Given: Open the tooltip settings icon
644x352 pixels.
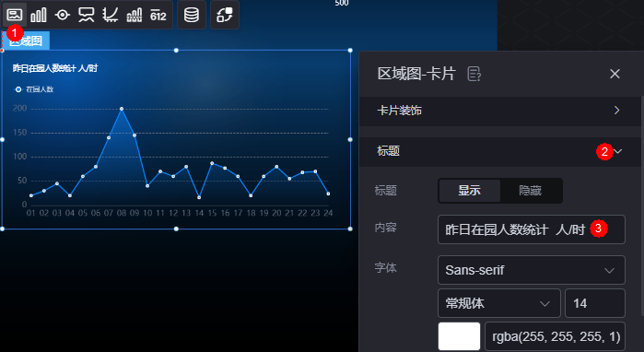Looking at the screenshot, I should tap(87, 15).
